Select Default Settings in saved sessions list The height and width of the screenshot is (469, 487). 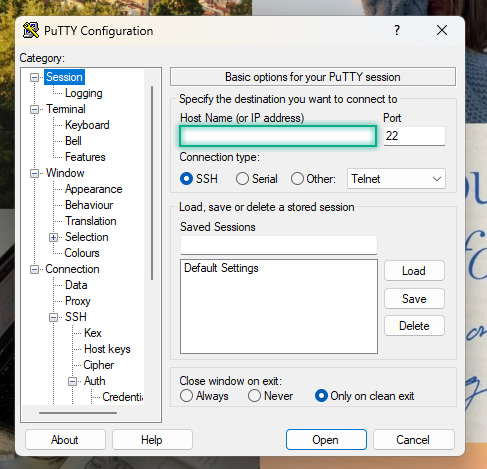tap(221, 268)
